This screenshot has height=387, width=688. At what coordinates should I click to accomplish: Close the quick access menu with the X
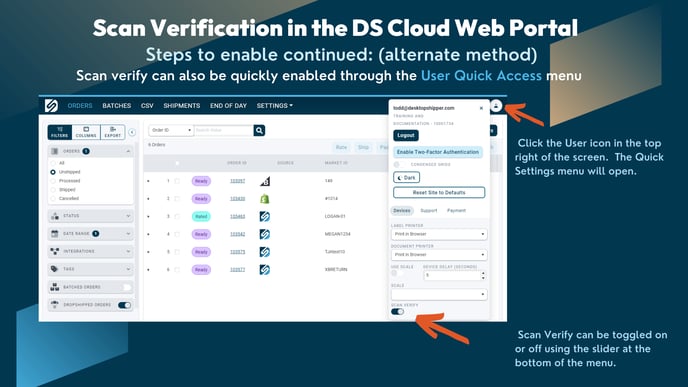[x=481, y=108]
